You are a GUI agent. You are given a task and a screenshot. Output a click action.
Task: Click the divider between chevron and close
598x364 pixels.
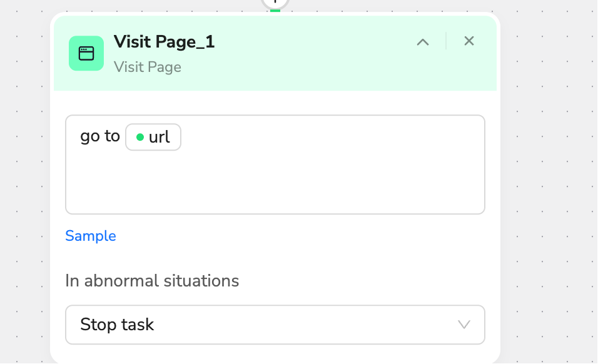(446, 41)
